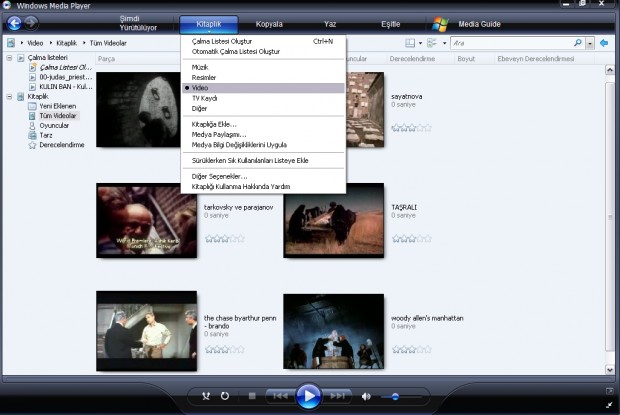Open the Kitaplık tab

tap(209, 24)
